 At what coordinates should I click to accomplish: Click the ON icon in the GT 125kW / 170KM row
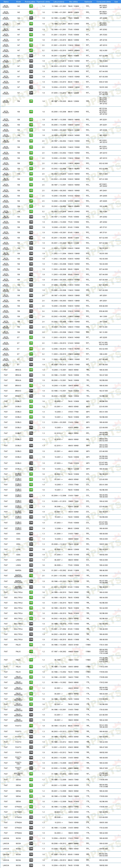click(31, 365)
